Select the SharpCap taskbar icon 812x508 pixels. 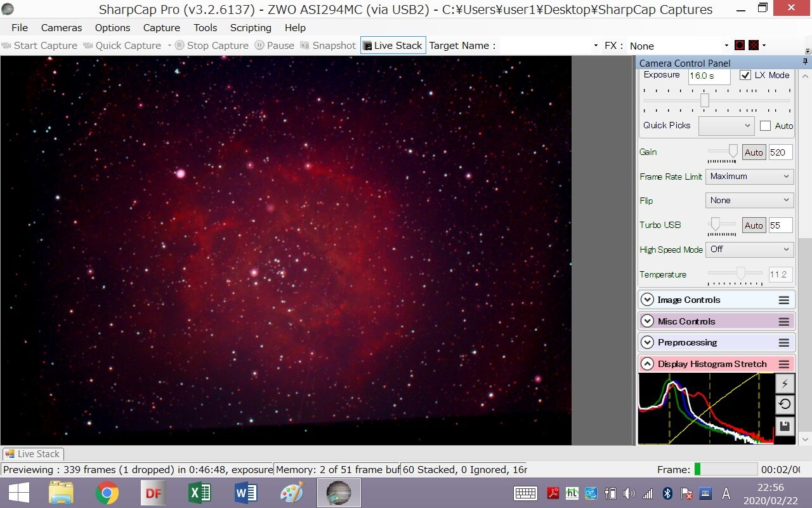[x=339, y=493]
